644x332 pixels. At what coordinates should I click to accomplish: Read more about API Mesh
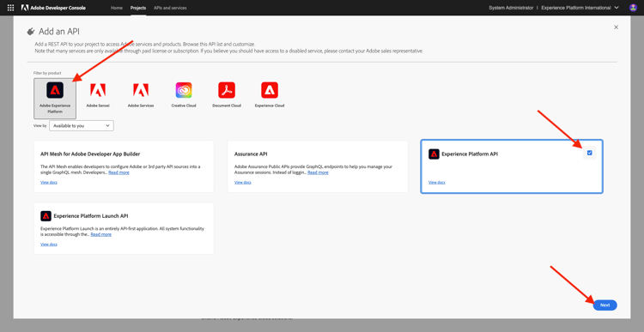click(118, 172)
